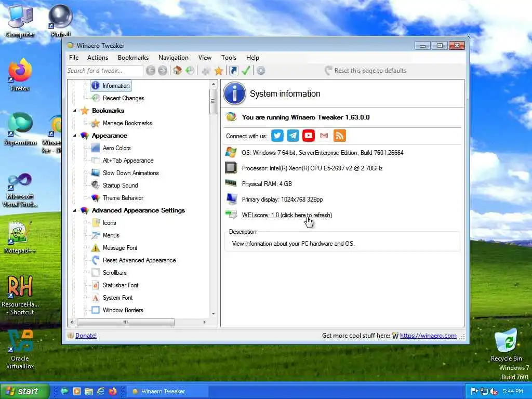Open Firefox desktop shortcut
The height and width of the screenshot is (399, 532).
click(20, 75)
